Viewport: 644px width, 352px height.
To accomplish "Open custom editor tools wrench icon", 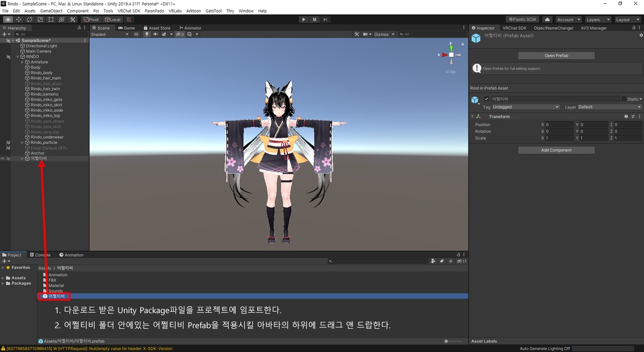I will [72, 19].
